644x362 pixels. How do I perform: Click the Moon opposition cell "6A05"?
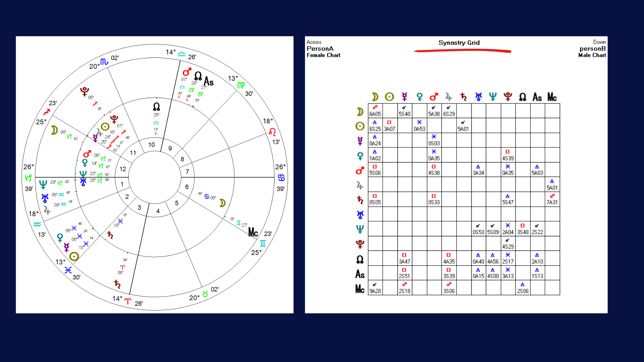coord(375,111)
